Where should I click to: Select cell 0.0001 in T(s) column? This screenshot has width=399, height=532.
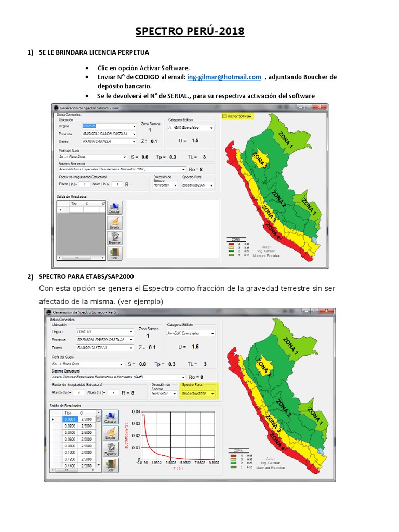(x=71, y=419)
